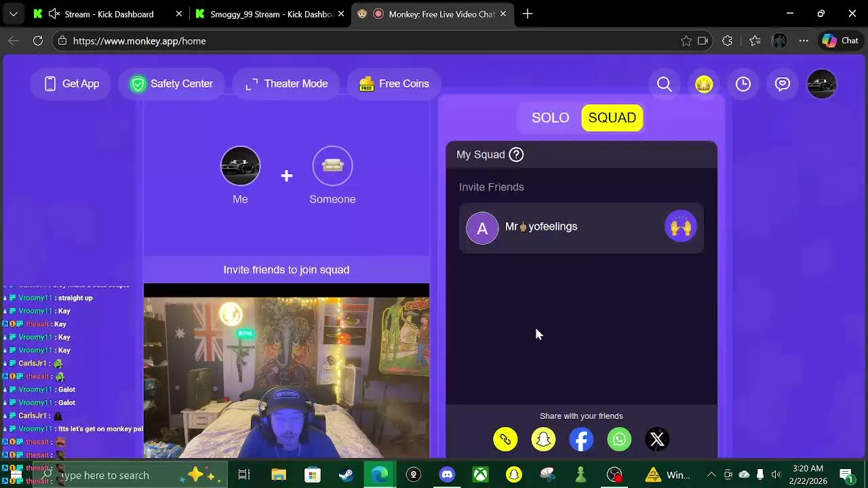
Task: Share via WhatsApp icon
Action: point(619,440)
